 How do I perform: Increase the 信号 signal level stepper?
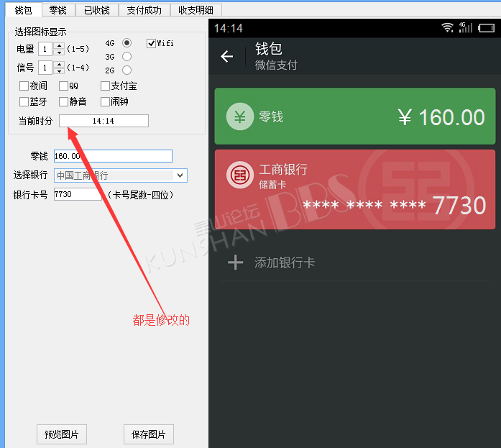(59, 64)
